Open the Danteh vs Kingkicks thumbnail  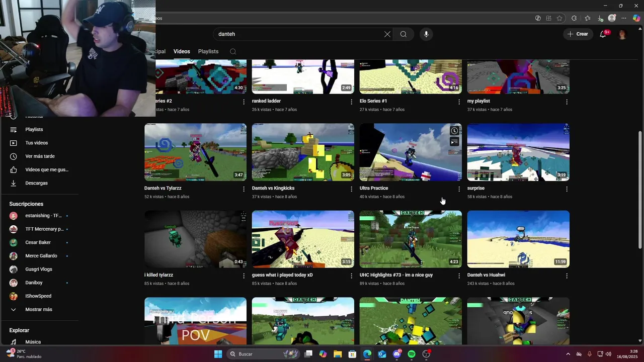pos(303,152)
